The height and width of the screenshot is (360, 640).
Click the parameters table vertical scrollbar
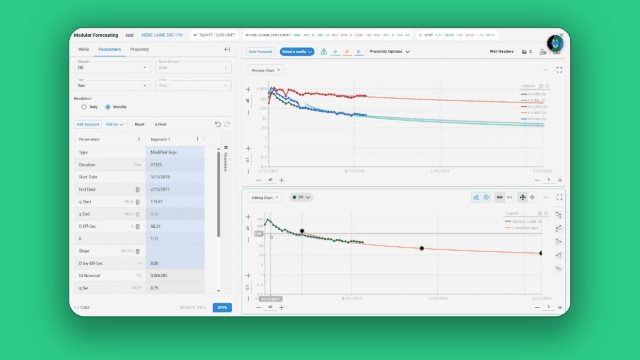(x=218, y=194)
